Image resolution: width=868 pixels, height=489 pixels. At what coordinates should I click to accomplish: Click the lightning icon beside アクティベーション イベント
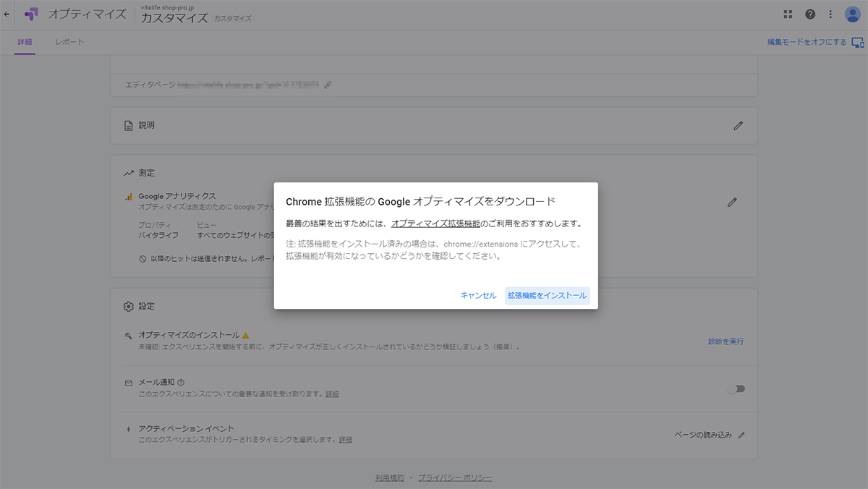coord(128,429)
